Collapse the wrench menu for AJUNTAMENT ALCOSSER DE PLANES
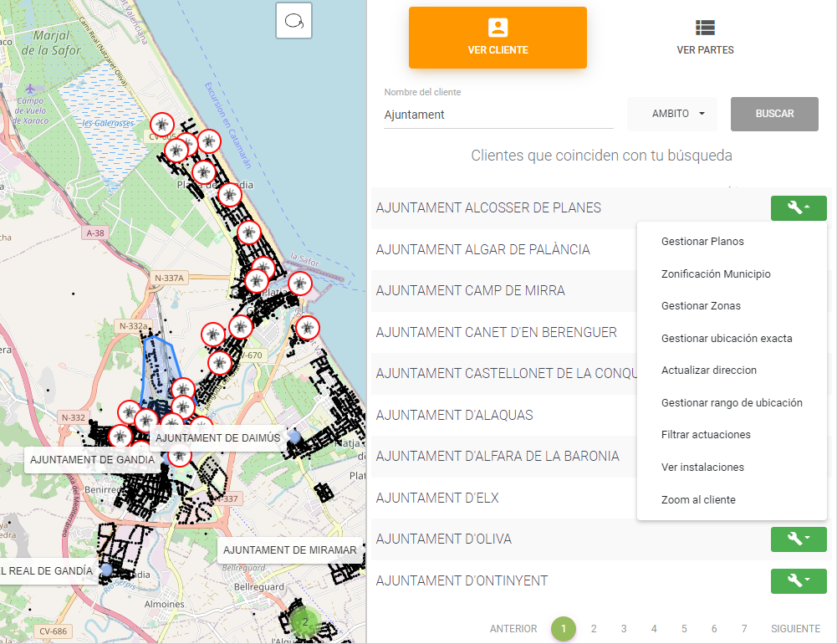The width and height of the screenshot is (837, 644). [798, 207]
